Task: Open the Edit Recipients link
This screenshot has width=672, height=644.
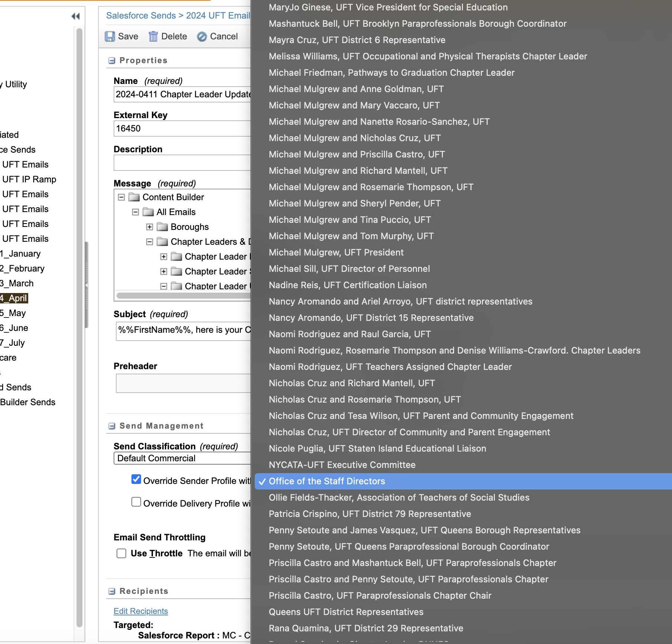Action: (141, 611)
